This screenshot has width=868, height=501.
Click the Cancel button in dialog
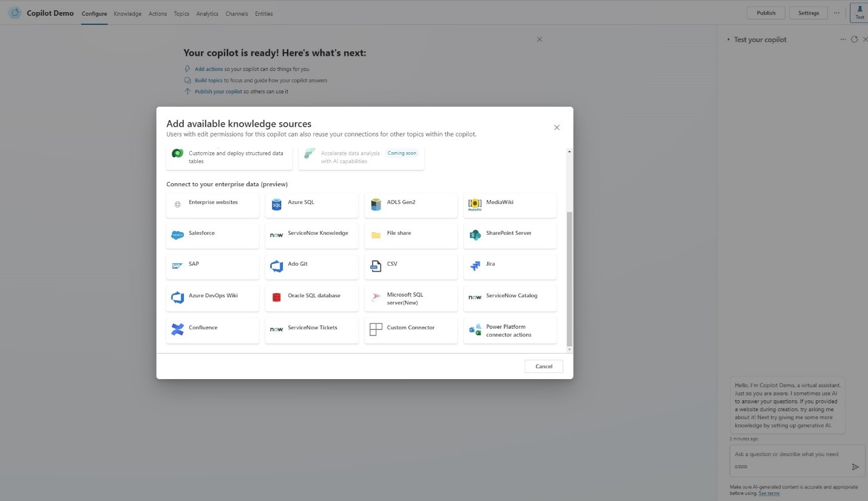coord(544,366)
